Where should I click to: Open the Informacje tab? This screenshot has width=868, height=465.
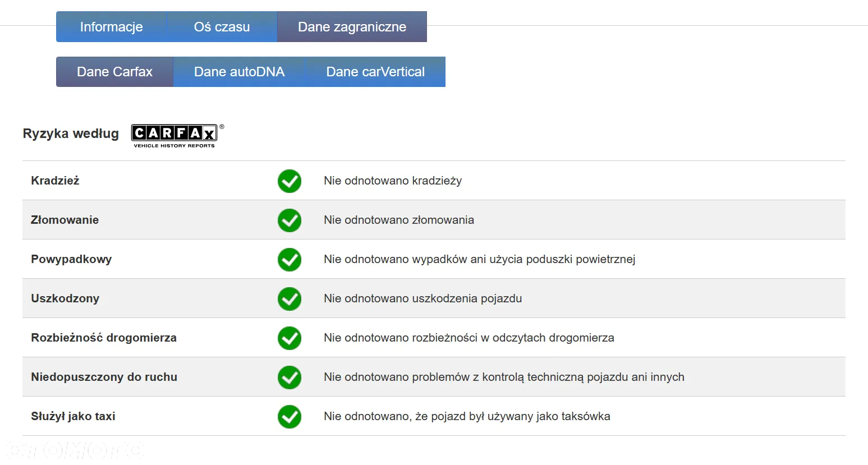(111, 27)
